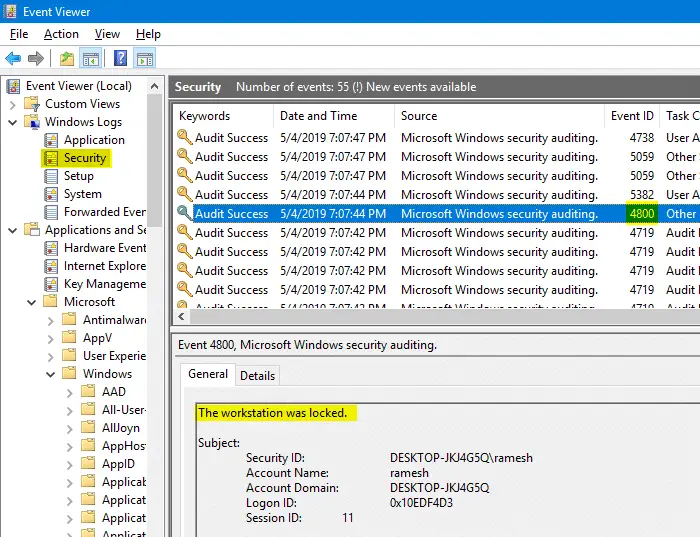Switch to the General tab
Image resolution: width=700 pixels, height=537 pixels.
[208, 374]
